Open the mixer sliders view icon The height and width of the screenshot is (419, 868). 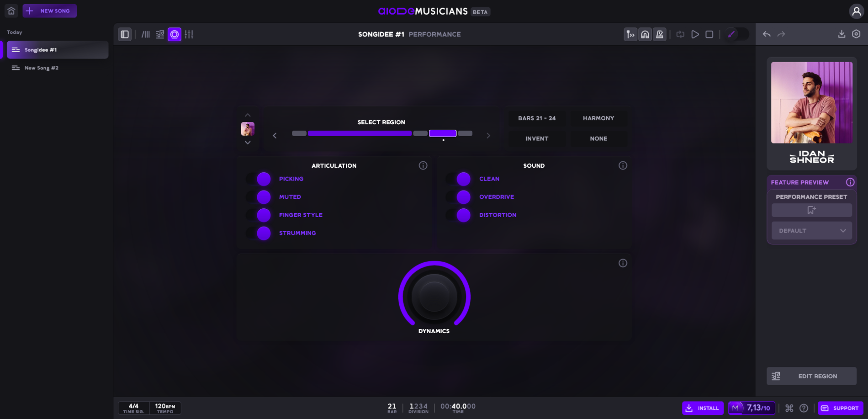click(x=189, y=34)
